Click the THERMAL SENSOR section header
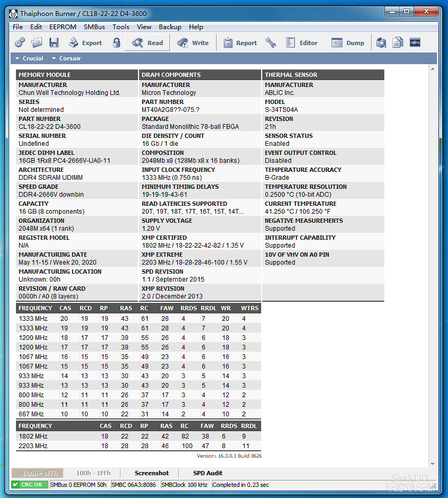This screenshot has width=448, height=498. [x=323, y=75]
